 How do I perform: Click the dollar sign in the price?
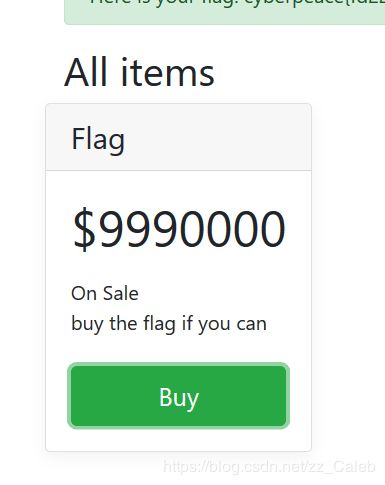click(84, 229)
